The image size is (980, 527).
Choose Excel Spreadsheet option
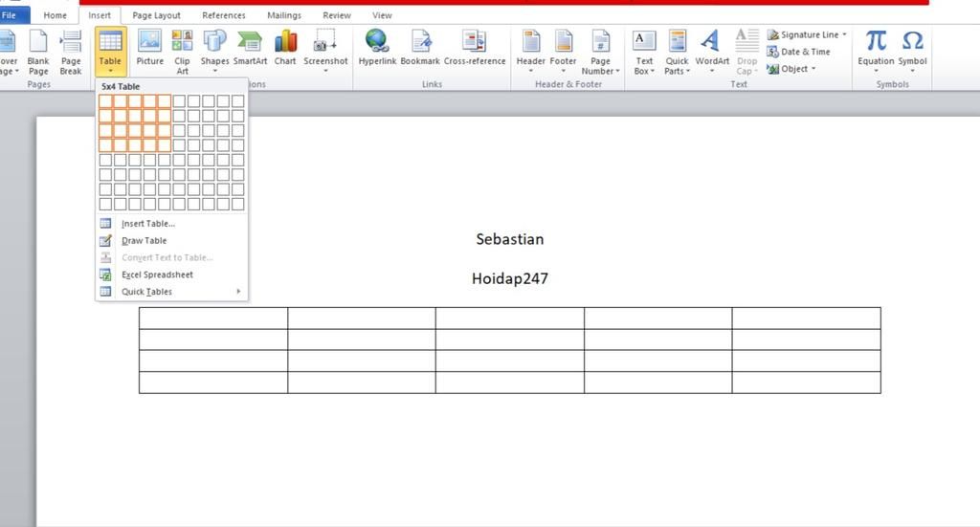coord(171,274)
